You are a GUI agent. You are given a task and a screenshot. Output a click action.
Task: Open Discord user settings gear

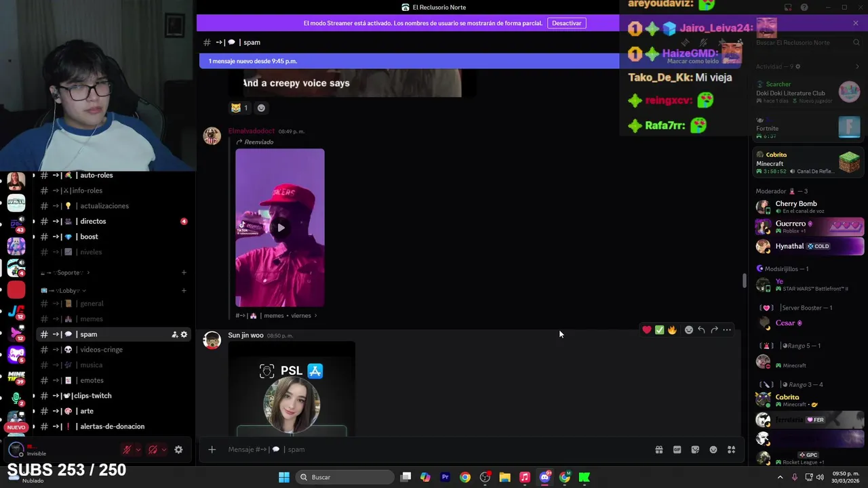tap(178, 449)
